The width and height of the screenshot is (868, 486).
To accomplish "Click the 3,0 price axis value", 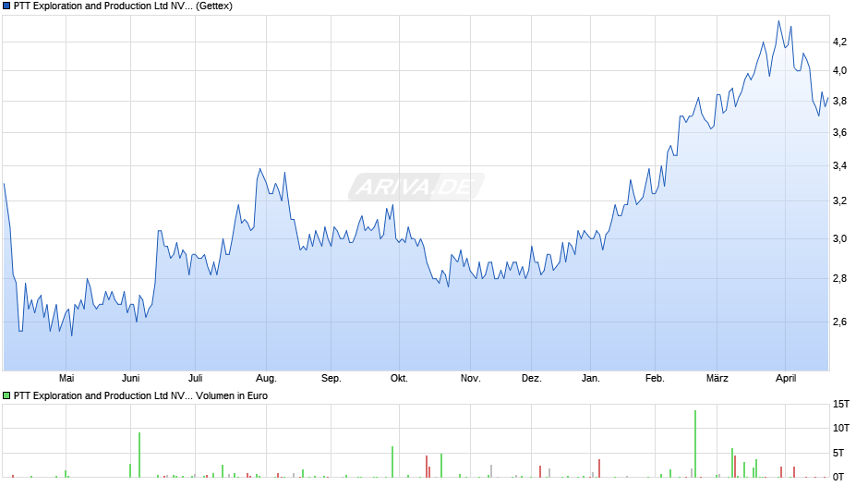I will (839, 239).
